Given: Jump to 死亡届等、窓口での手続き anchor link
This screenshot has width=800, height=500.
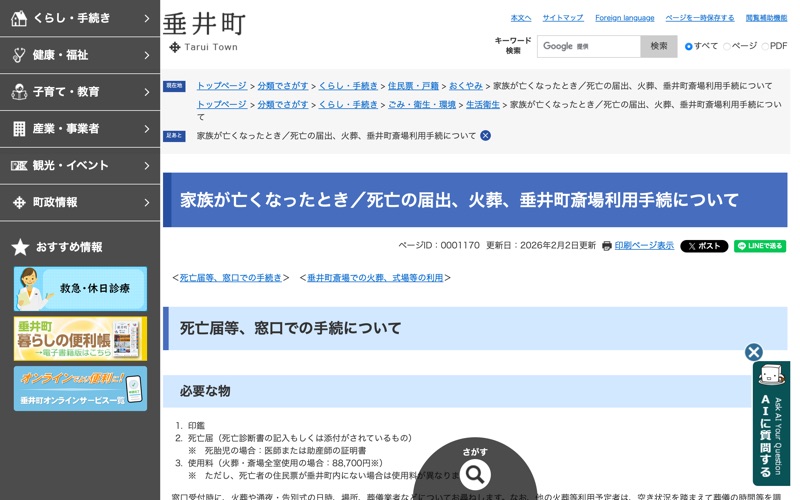Looking at the screenshot, I should click(x=231, y=278).
